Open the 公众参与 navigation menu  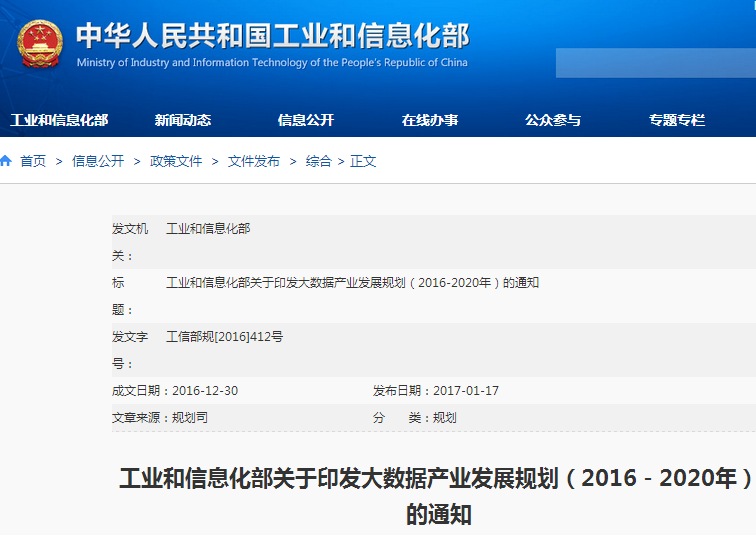pyautogui.click(x=553, y=120)
